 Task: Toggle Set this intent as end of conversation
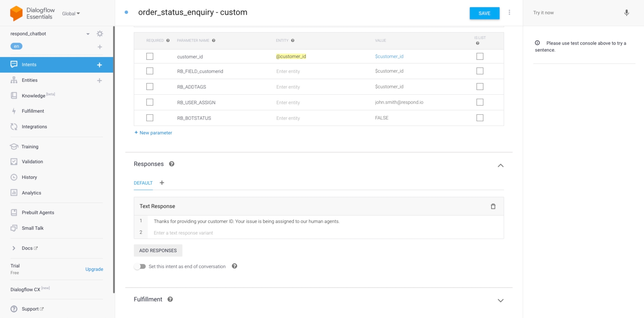(x=140, y=266)
